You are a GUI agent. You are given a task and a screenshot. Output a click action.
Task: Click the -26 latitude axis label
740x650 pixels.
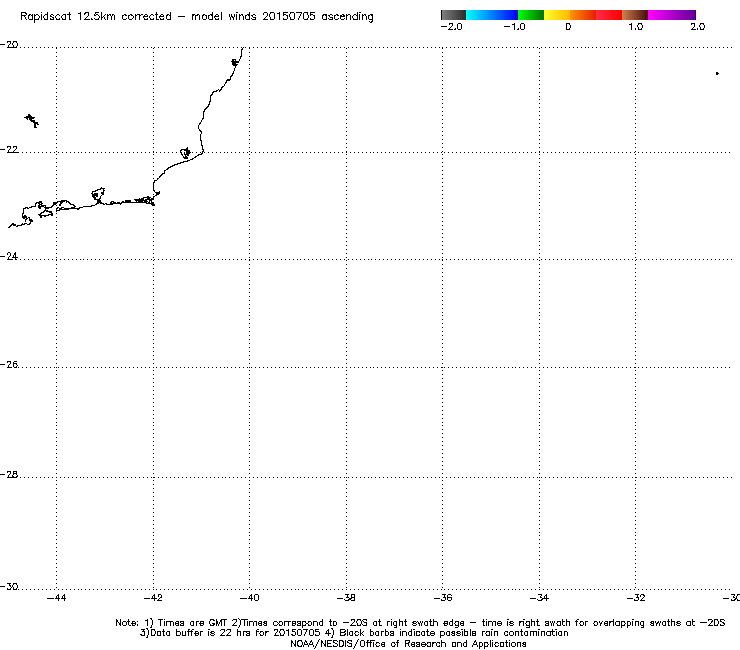9,364
